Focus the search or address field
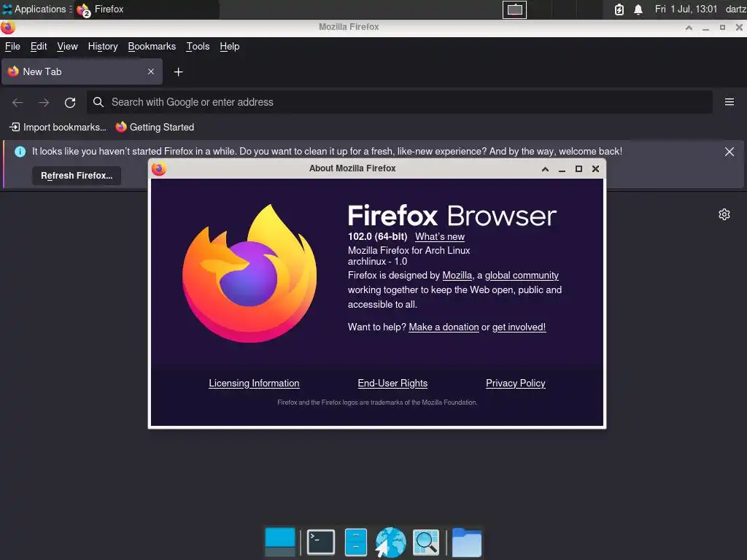Viewport: 747px width, 560px height. point(399,102)
